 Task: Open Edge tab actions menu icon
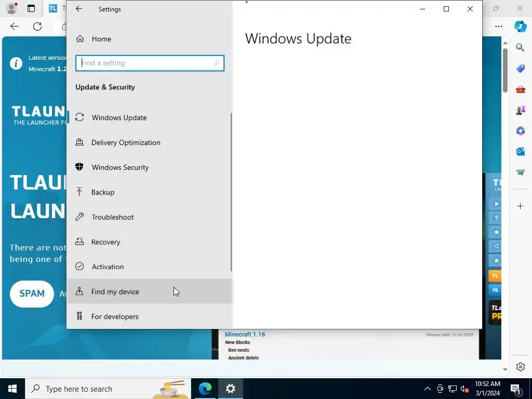[31, 8]
